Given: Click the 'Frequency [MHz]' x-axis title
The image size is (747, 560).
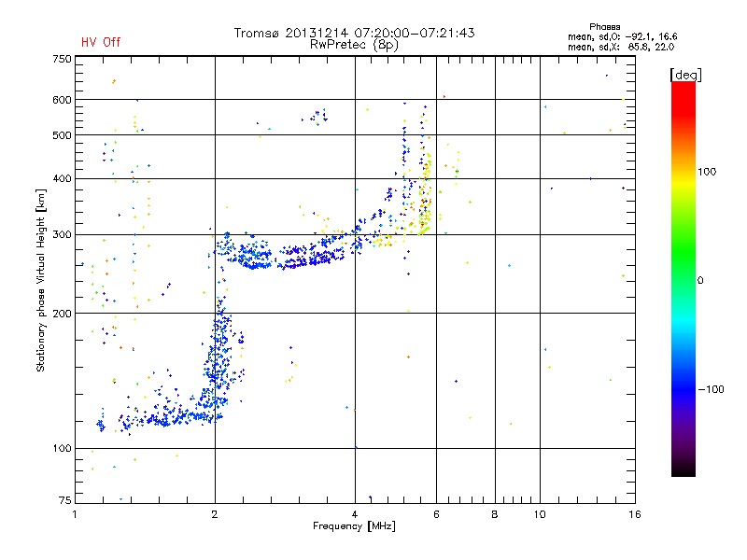Looking at the screenshot, I should (x=354, y=526).
